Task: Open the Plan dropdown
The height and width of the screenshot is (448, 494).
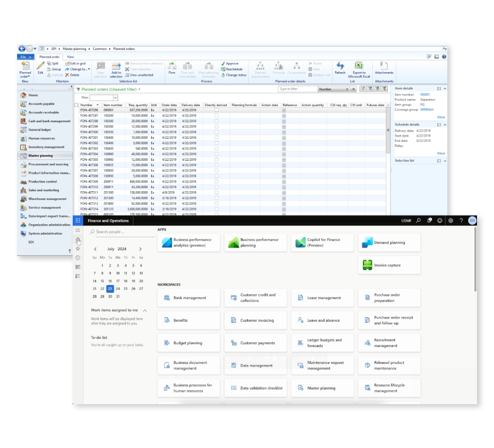Action: [116, 97]
